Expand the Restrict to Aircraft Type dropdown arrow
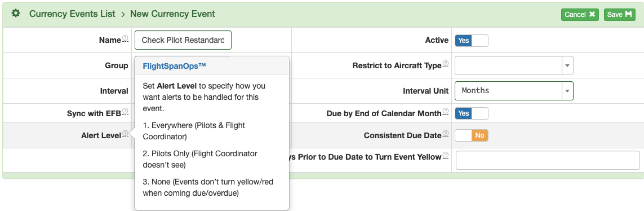Viewport: 644px width, 211px height. click(x=567, y=66)
